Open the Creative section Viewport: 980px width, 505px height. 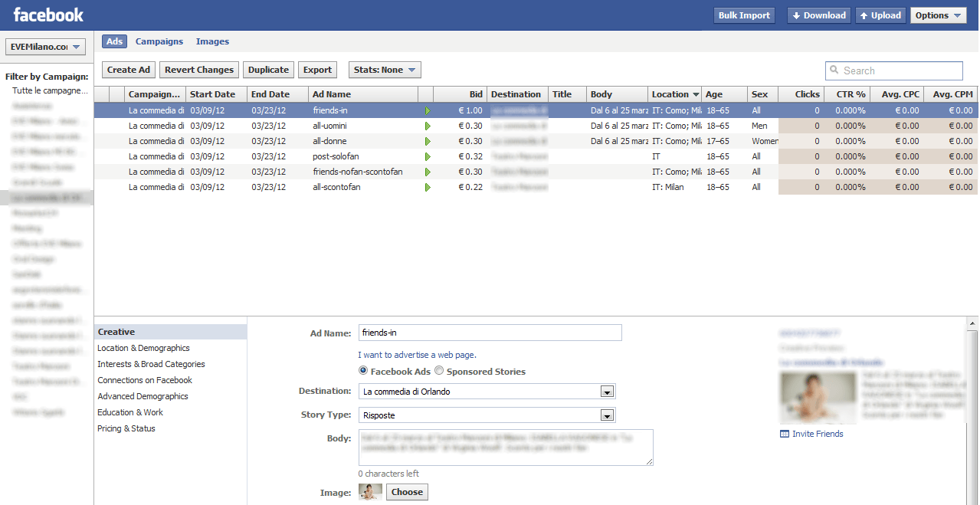170,332
